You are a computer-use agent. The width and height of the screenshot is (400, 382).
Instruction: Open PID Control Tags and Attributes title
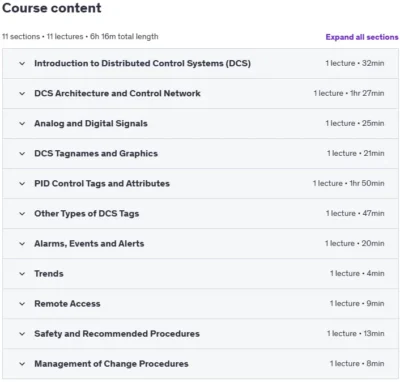tap(102, 183)
